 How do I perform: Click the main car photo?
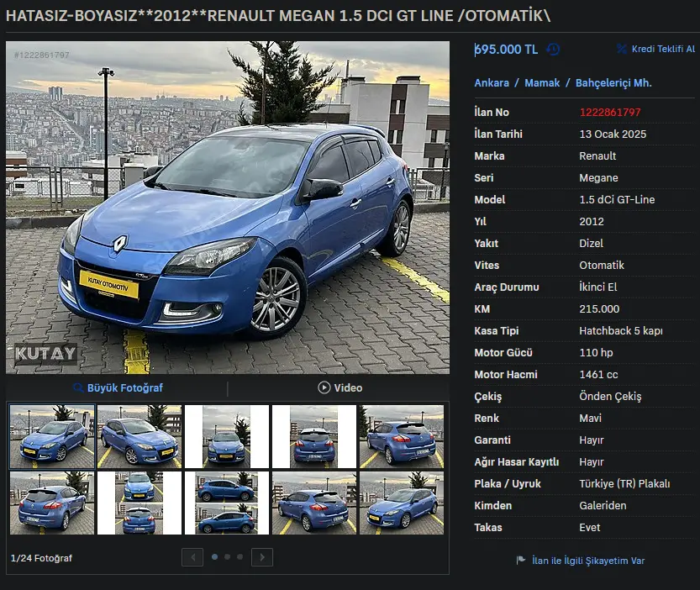[228, 208]
